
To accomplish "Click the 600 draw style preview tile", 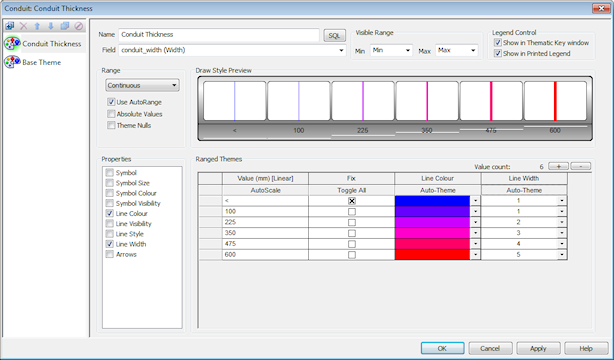I will pyautogui.click(x=555, y=101).
